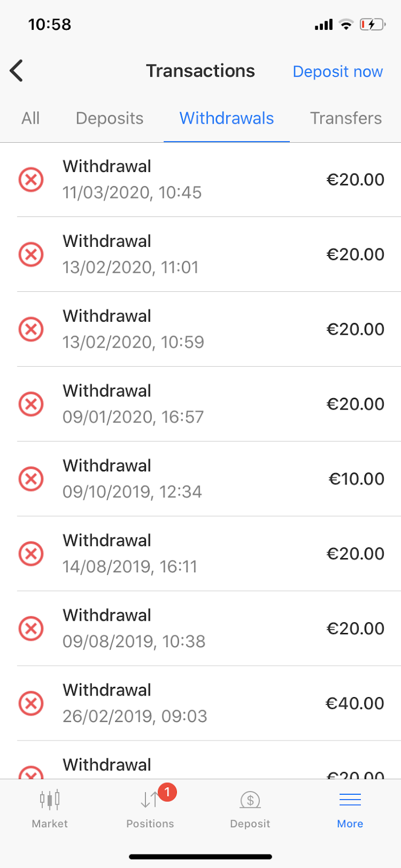The height and width of the screenshot is (868, 401).
Task: Select the Transfers tab
Action: (346, 118)
